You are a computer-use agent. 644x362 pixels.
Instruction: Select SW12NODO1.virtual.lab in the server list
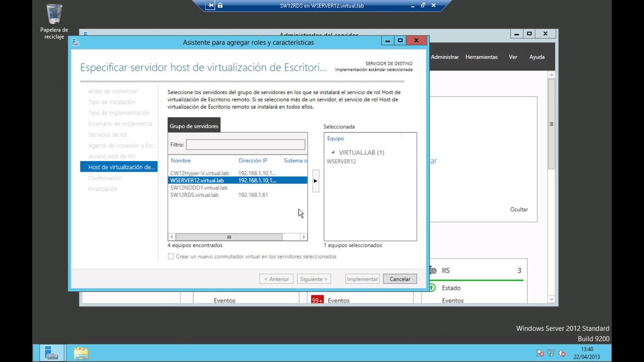237,188
